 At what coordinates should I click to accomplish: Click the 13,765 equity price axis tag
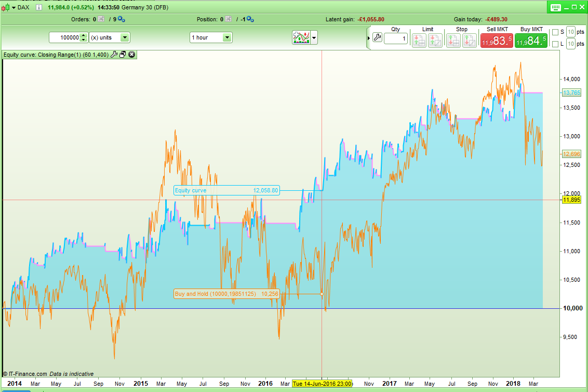pos(571,93)
